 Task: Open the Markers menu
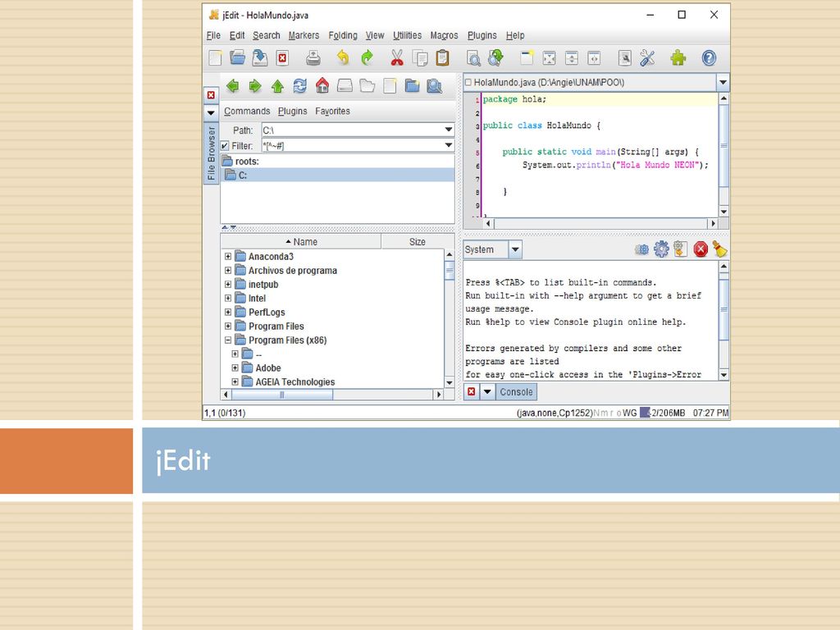point(304,35)
